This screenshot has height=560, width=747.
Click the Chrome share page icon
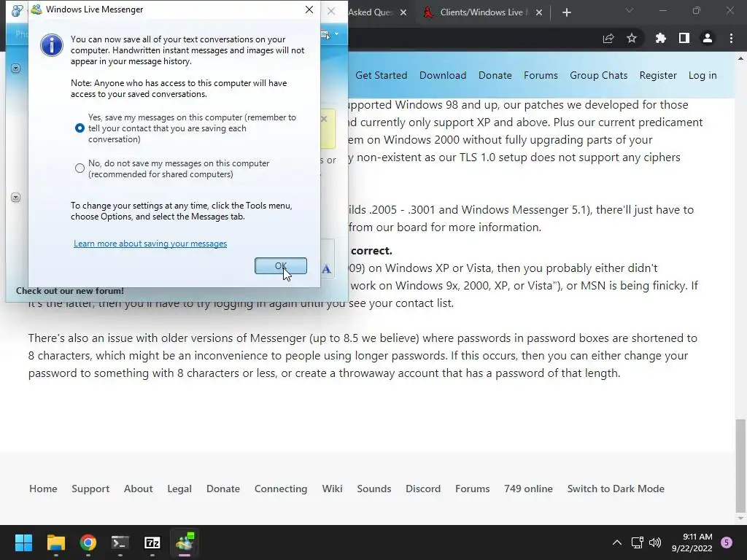click(x=608, y=38)
